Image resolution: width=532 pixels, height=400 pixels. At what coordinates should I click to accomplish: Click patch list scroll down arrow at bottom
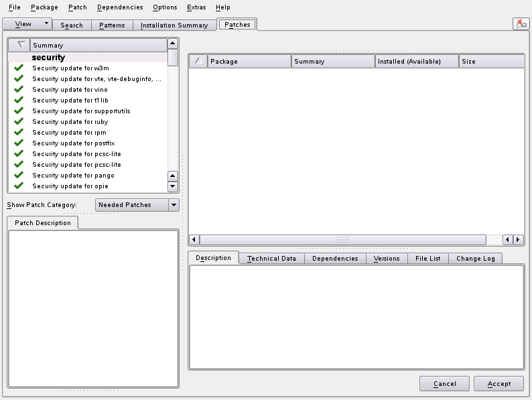(173, 186)
